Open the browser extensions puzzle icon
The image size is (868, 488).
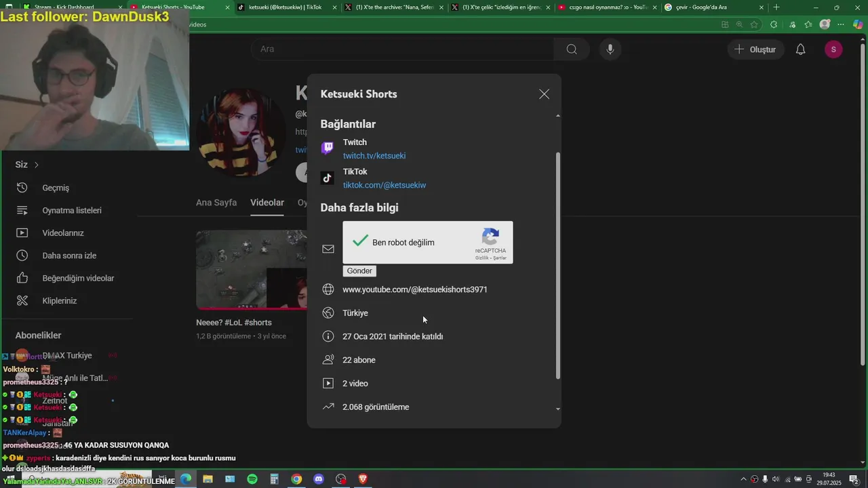[x=774, y=24]
